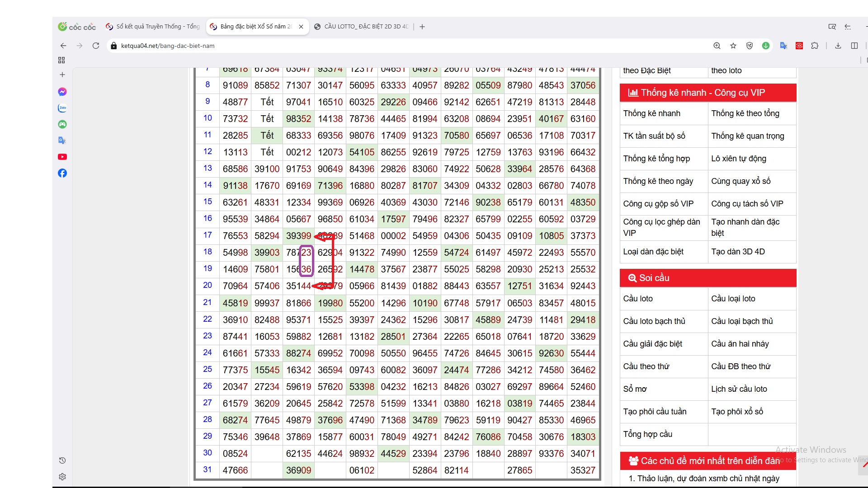Open Thống kê theo tổng link
This screenshot has height=488, width=868.
point(745,113)
